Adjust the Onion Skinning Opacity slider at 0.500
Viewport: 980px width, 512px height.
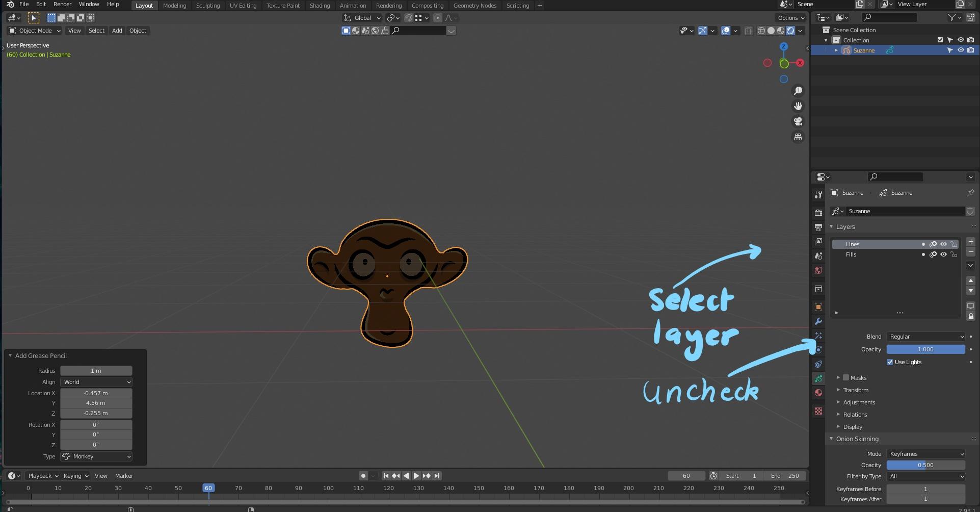(926, 465)
